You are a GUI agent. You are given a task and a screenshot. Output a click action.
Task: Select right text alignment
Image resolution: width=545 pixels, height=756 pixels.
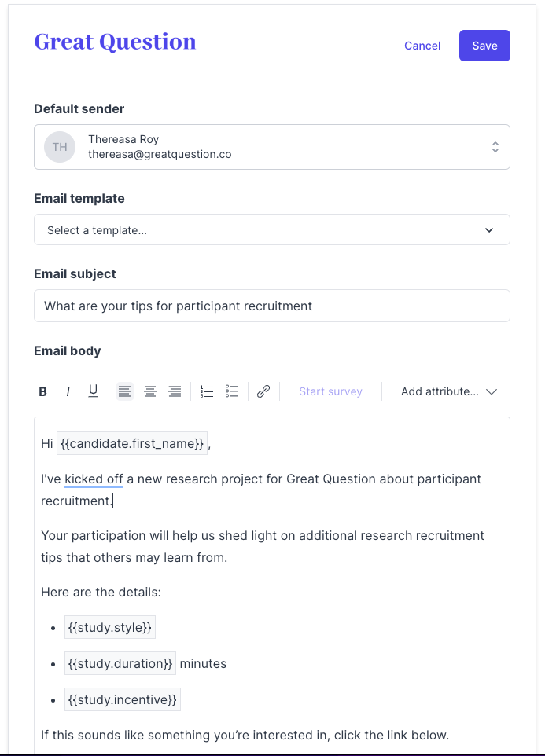coord(175,391)
